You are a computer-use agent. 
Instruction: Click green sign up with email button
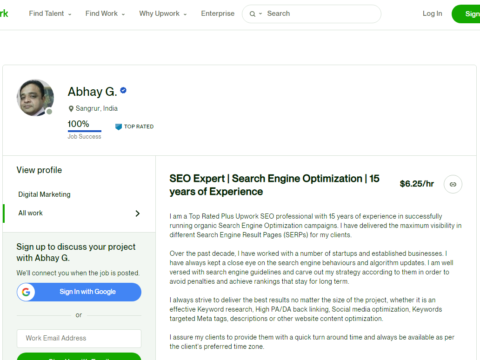[79, 356]
